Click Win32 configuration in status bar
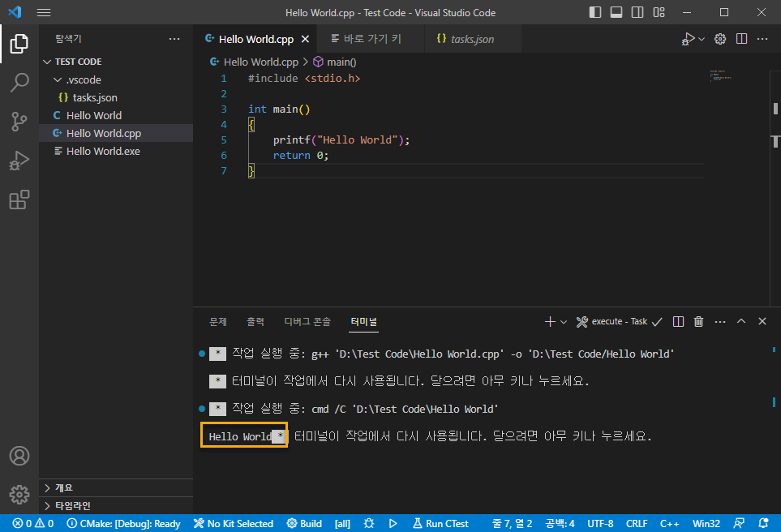This screenshot has width=781, height=532. [706, 524]
